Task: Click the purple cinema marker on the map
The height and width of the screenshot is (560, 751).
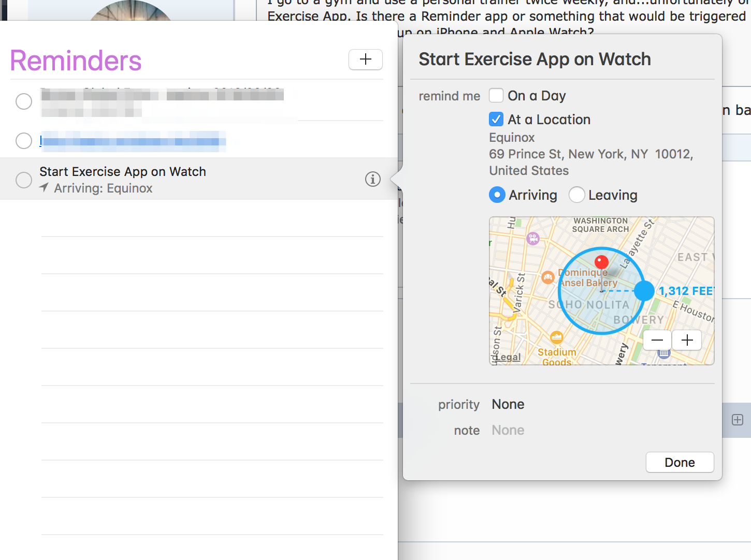Action: pyautogui.click(x=533, y=239)
